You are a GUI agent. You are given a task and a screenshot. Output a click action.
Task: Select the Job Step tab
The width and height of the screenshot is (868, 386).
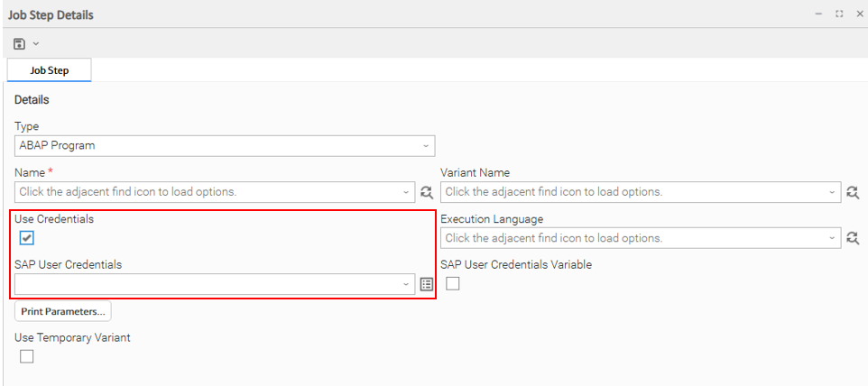coord(49,70)
